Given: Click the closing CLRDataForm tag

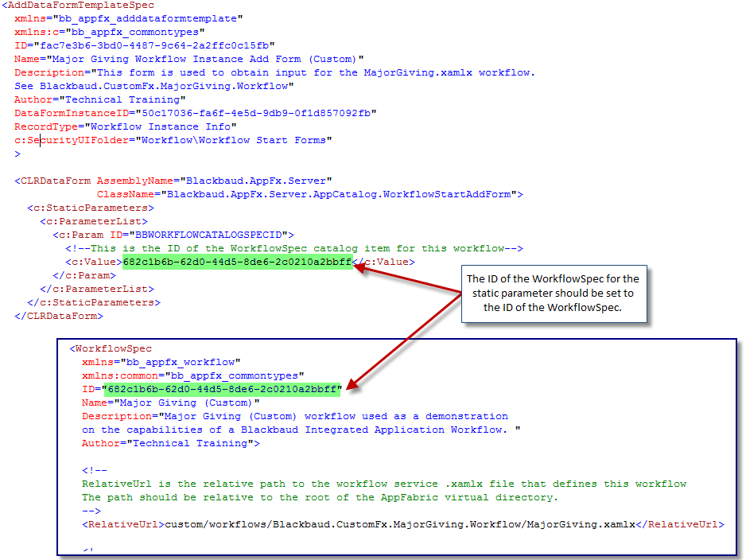Looking at the screenshot, I should 59,316.
